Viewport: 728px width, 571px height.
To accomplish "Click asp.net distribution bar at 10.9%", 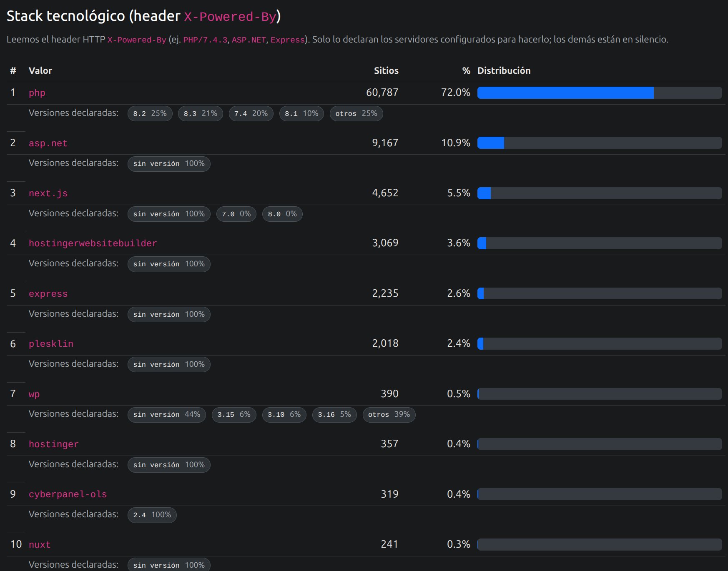I will pos(600,143).
